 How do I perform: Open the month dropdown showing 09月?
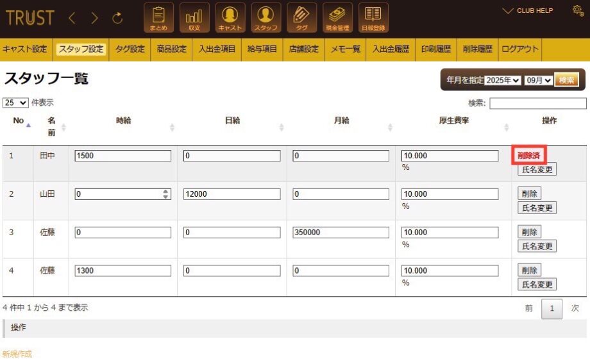[x=537, y=80]
